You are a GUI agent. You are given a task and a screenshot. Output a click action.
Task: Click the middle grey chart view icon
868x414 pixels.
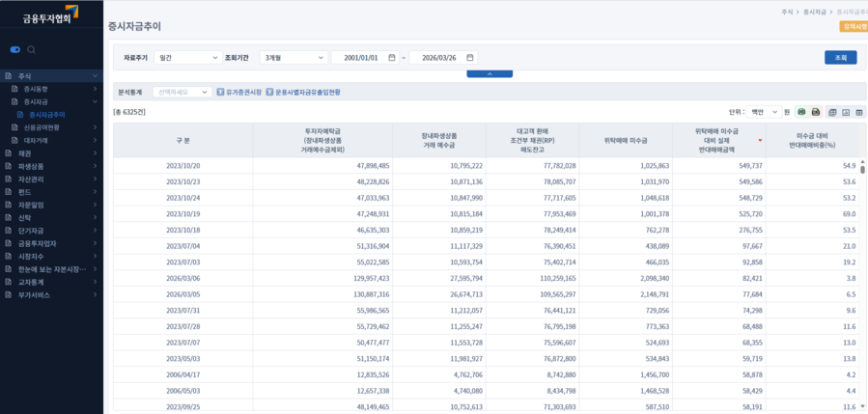point(846,112)
